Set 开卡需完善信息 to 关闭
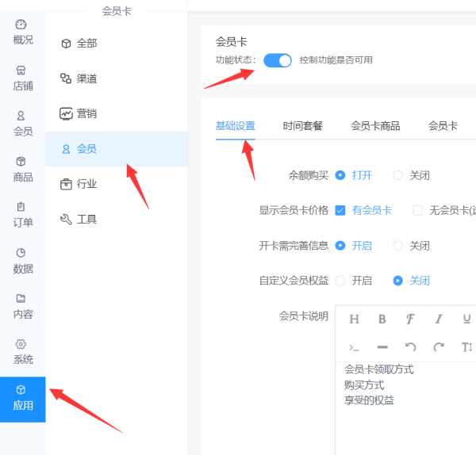 pos(411,246)
